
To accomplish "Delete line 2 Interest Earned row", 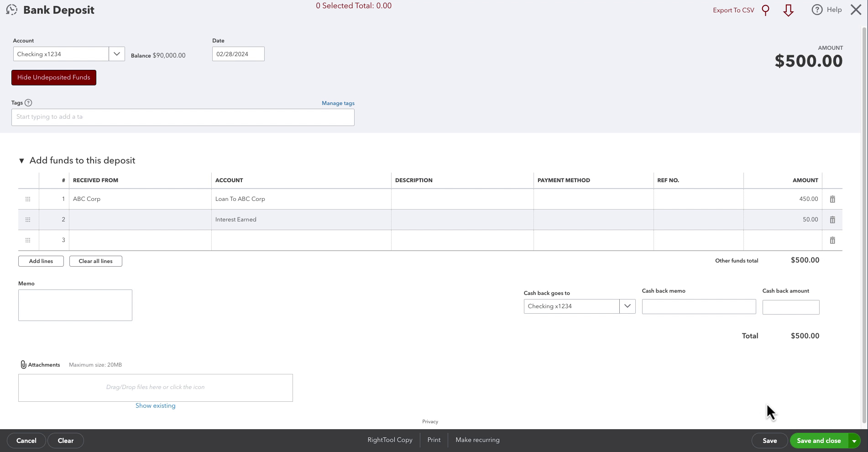I will pyautogui.click(x=832, y=220).
